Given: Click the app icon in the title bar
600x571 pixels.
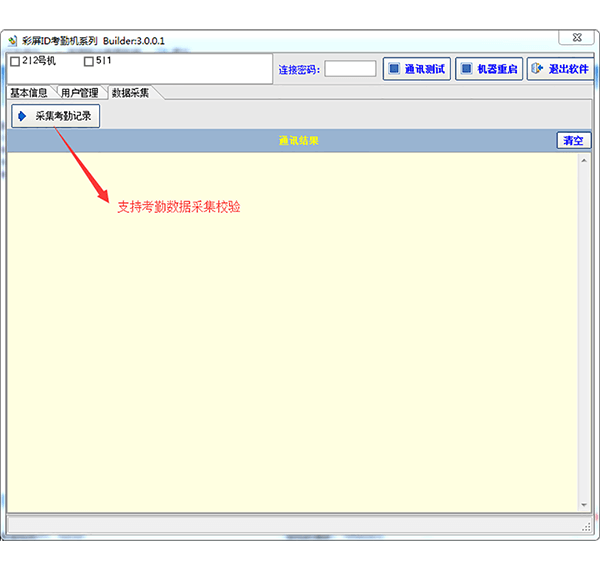Looking at the screenshot, I should 13,42.
